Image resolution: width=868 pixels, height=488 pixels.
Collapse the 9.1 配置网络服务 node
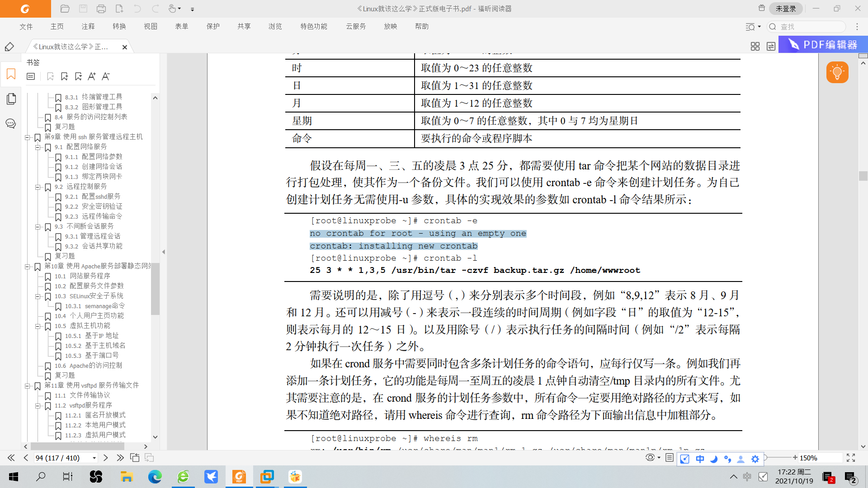coord(38,147)
